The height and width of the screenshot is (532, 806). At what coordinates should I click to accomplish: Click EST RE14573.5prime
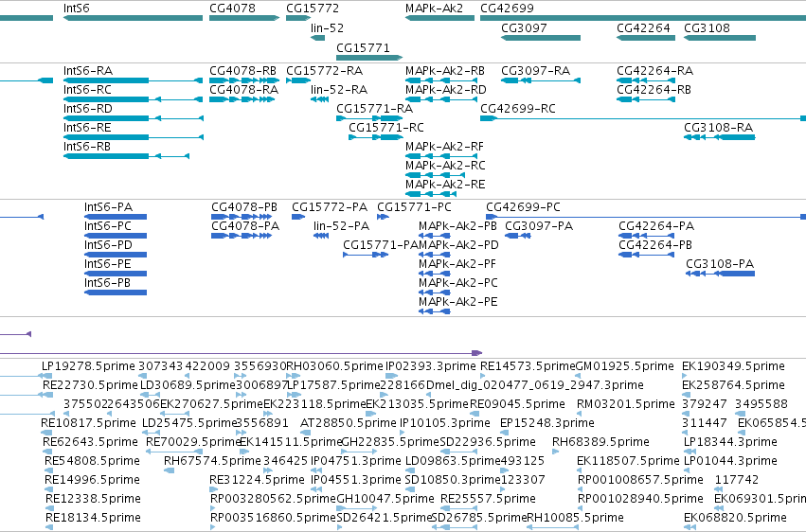click(x=528, y=366)
